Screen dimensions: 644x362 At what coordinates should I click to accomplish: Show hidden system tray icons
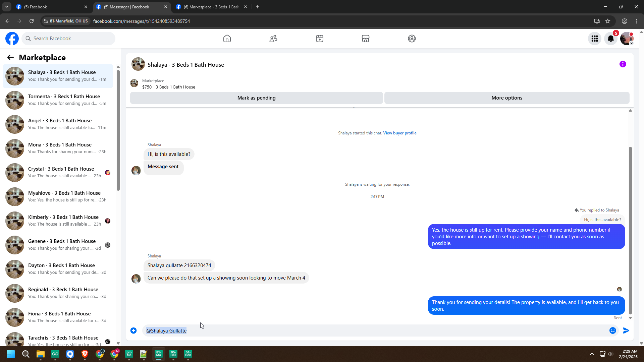point(592,354)
